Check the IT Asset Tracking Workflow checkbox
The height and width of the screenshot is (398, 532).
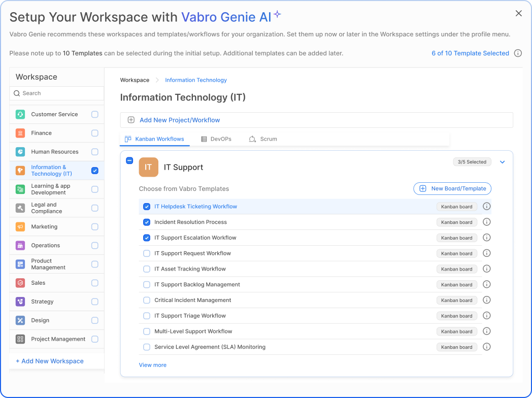click(147, 269)
